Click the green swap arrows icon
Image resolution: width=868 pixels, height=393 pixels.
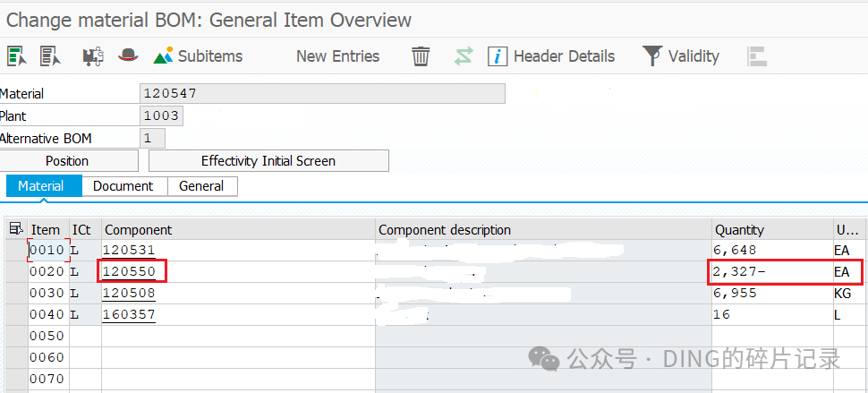click(x=464, y=56)
